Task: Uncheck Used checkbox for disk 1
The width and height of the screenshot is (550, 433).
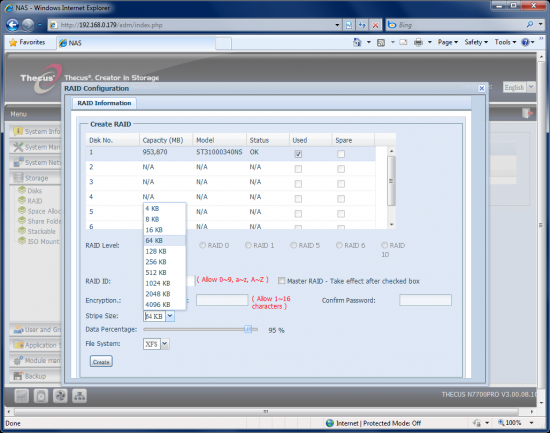Action: [x=298, y=154]
